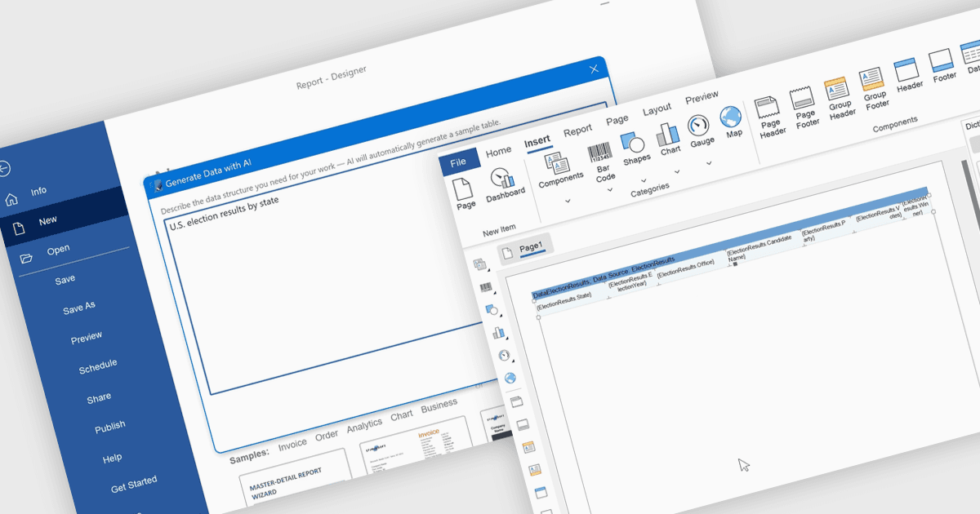The height and width of the screenshot is (514, 980).
Task: Switch to the Insert ribbon tab
Action: tap(537, 141)
